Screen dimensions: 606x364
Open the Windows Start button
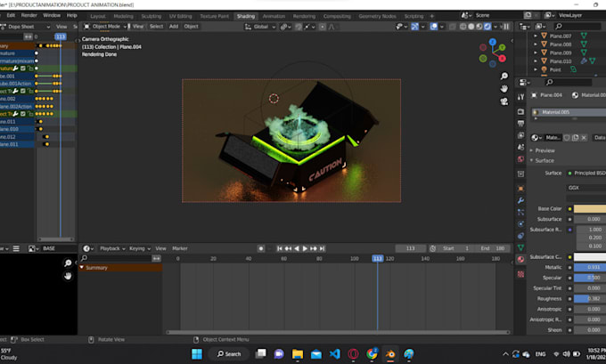(197, 354)
